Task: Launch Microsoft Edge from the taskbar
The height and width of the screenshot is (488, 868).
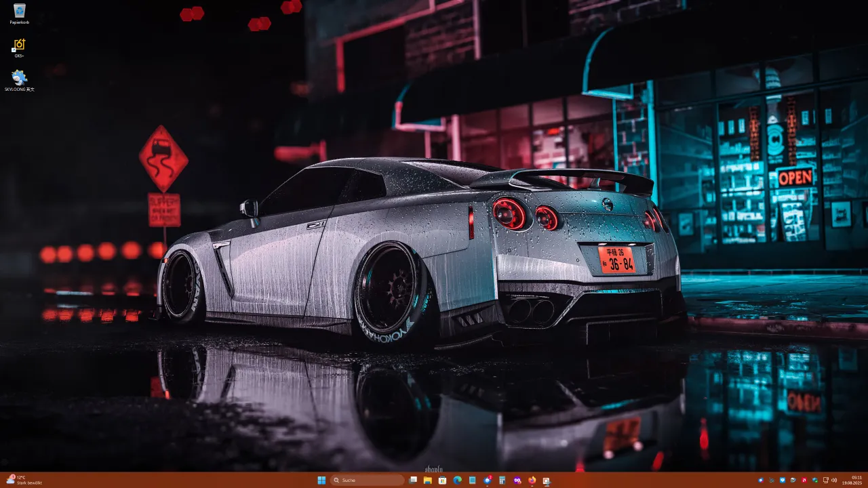Action: 457,480
